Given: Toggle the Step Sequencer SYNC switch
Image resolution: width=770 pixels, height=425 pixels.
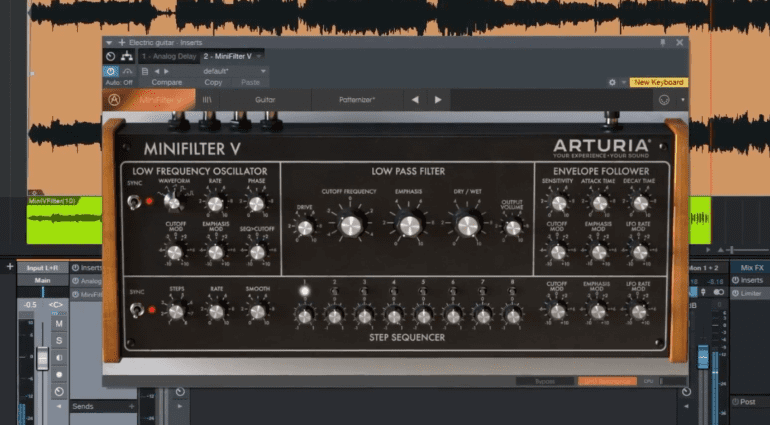Looking at the screenshot, I should click(x=137, y=310).
